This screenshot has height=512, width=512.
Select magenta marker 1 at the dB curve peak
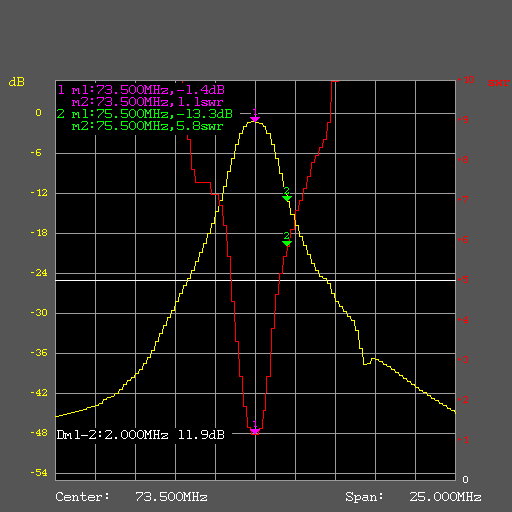click(255, 116)
